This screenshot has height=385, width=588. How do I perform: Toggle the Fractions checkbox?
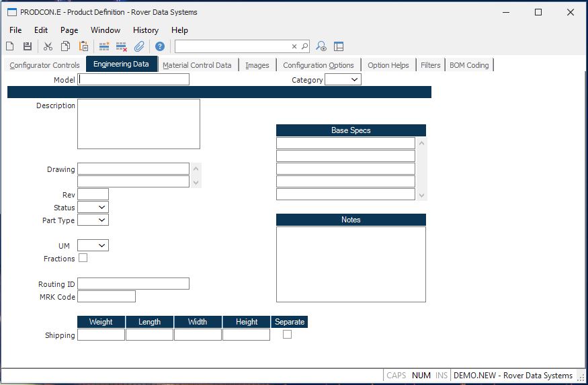click(83, 258)
